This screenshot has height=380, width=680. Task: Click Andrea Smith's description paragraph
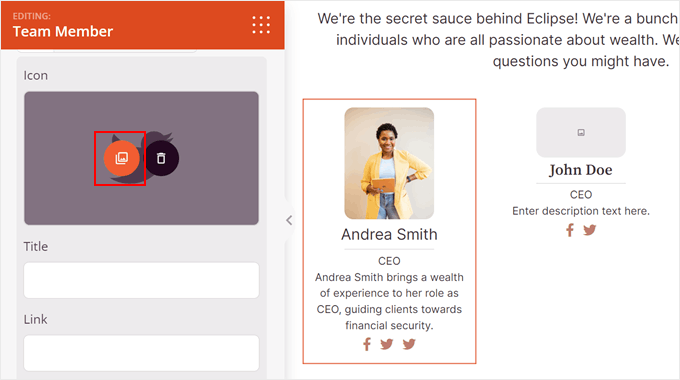(389, 301)
